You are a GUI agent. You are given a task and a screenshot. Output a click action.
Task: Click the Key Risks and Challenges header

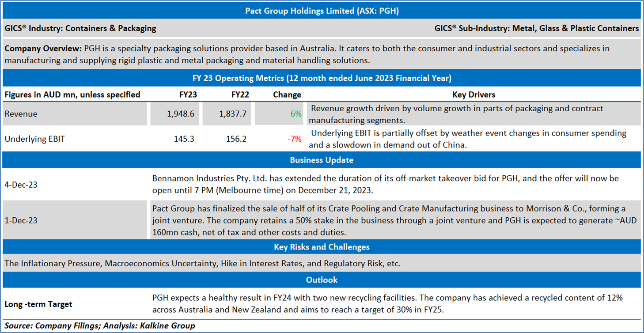[322, 247]
